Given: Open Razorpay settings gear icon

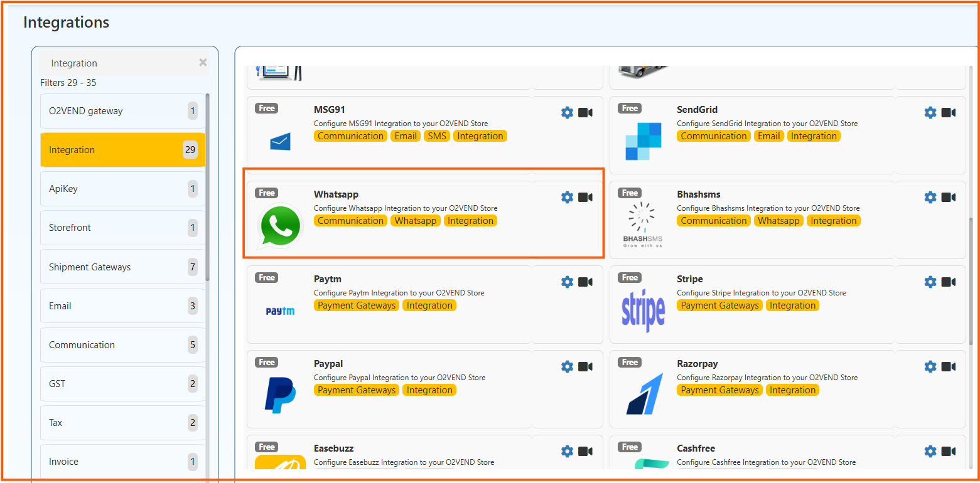Looking at the screenshot, I should tap(930, 367).
